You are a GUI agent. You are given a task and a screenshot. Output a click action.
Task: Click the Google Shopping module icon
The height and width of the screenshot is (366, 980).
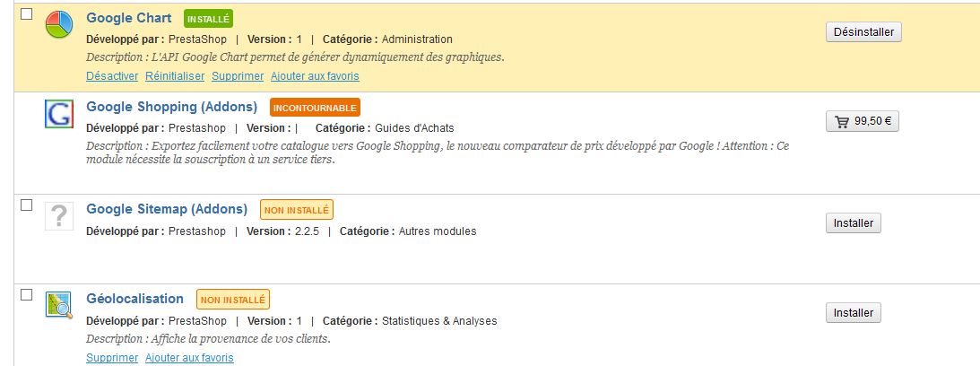[x=58, y=114]
